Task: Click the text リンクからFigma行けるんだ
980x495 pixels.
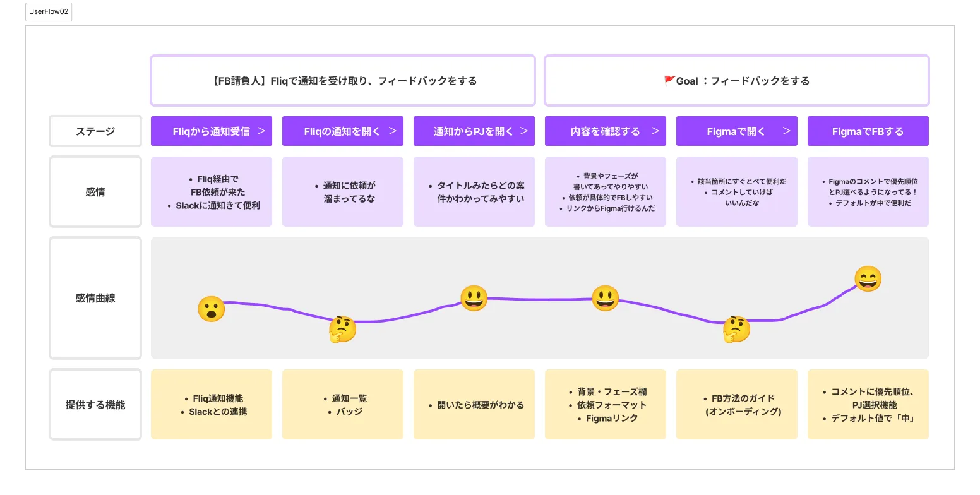Action: coord(611,208)
